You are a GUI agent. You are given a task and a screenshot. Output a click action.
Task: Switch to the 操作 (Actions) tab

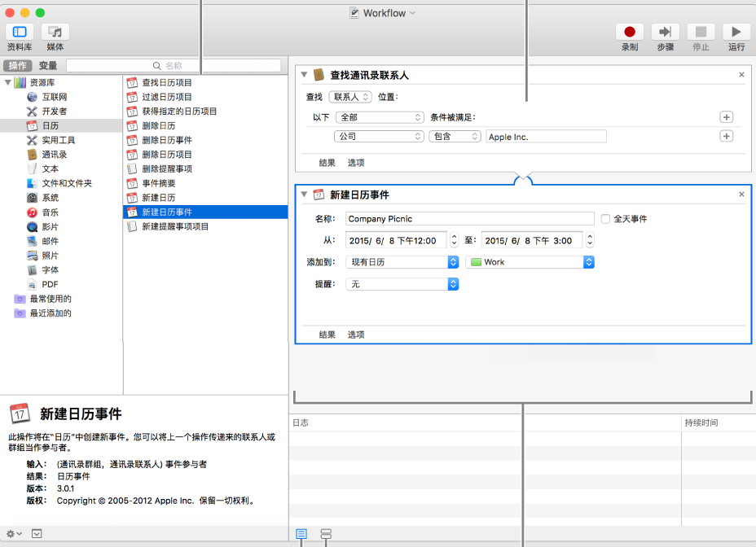pos(18,66)
